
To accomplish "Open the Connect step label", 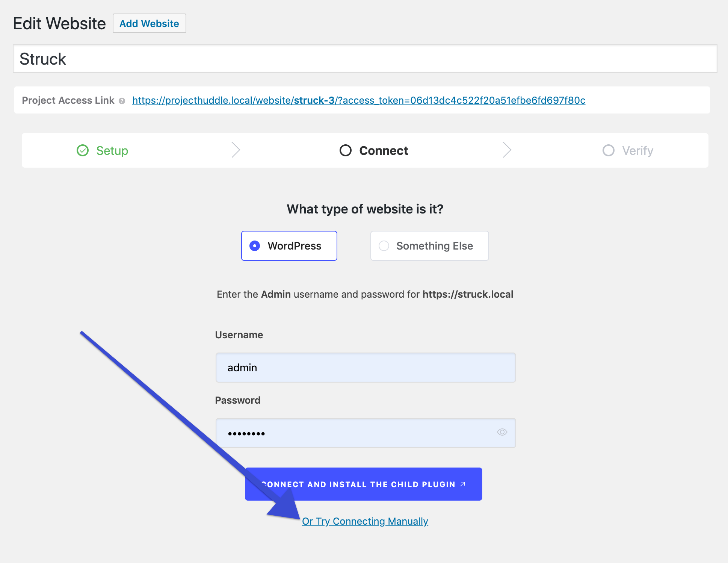I will click(x=383, y=151).
